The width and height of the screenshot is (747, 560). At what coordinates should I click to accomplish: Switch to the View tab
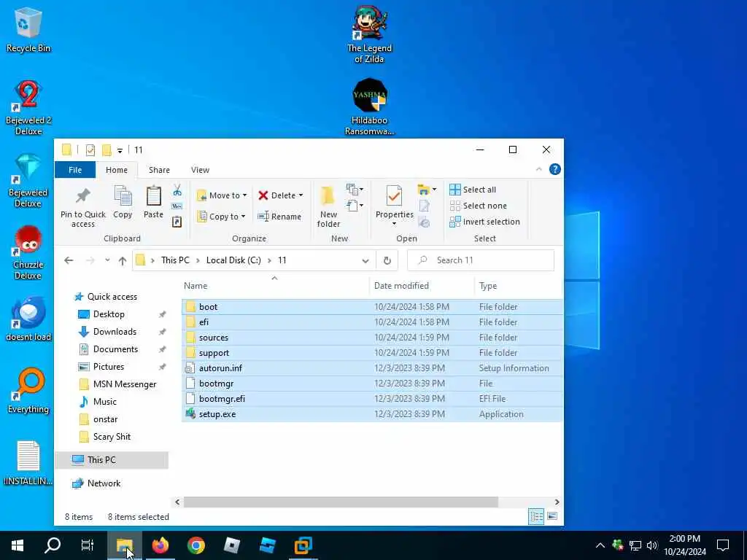click(x=200, y=170)
